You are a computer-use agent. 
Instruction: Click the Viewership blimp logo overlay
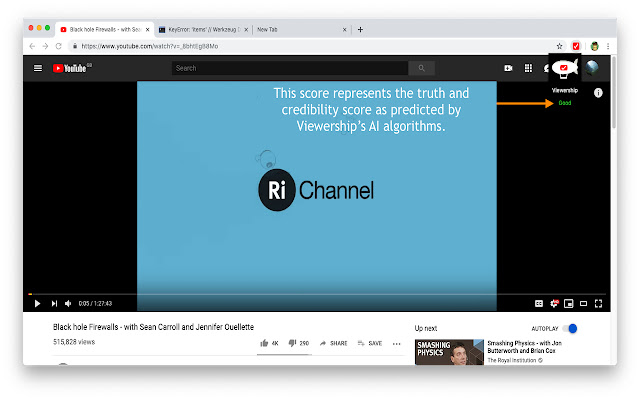coord(564,69)
